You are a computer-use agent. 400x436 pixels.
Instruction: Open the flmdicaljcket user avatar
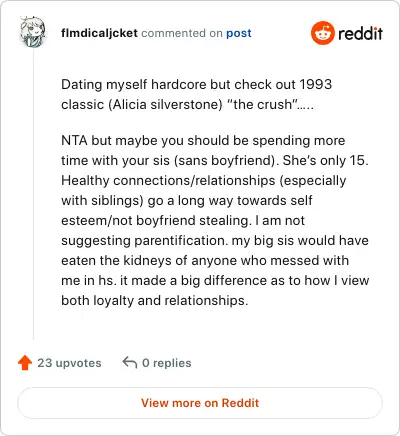click(33, 32)
